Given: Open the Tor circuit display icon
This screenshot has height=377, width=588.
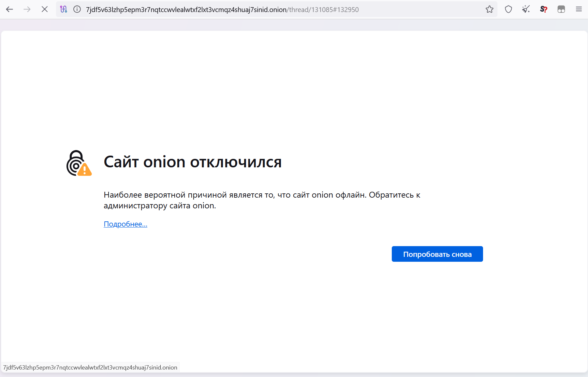Looking at the screenshot, I should [64, 9].
